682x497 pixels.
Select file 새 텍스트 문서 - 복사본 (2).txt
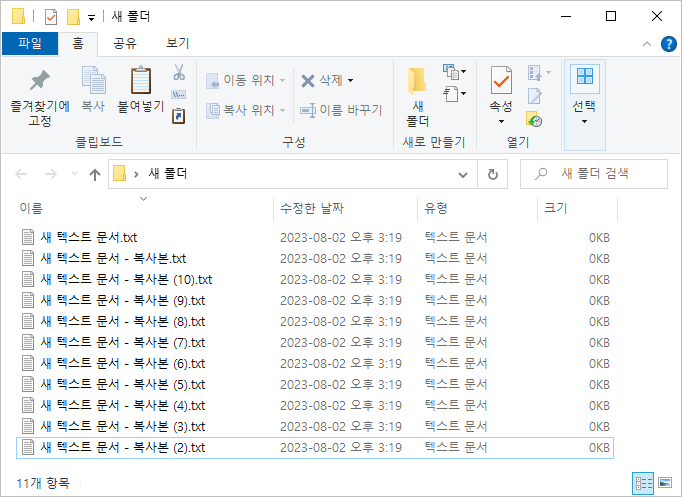pos(315,448)
